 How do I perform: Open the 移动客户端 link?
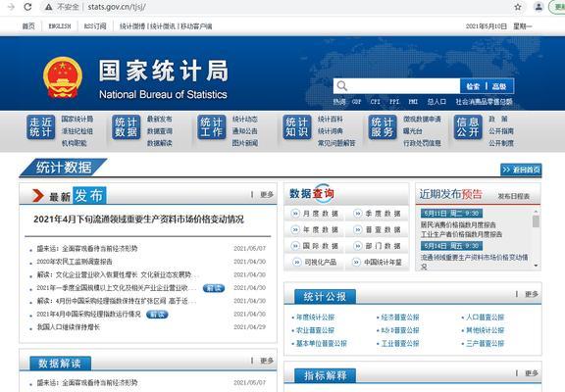(196, 26)
